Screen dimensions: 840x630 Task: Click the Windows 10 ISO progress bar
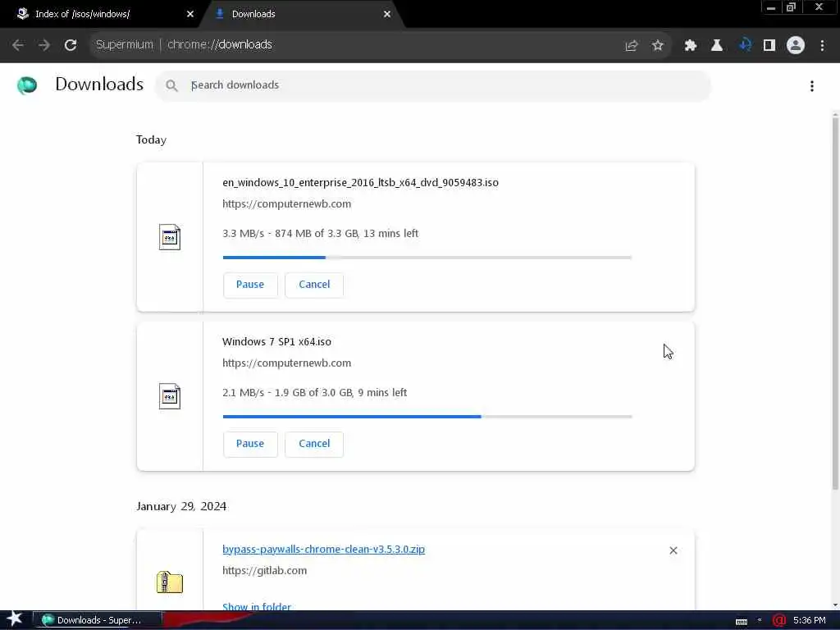point(427,258)
